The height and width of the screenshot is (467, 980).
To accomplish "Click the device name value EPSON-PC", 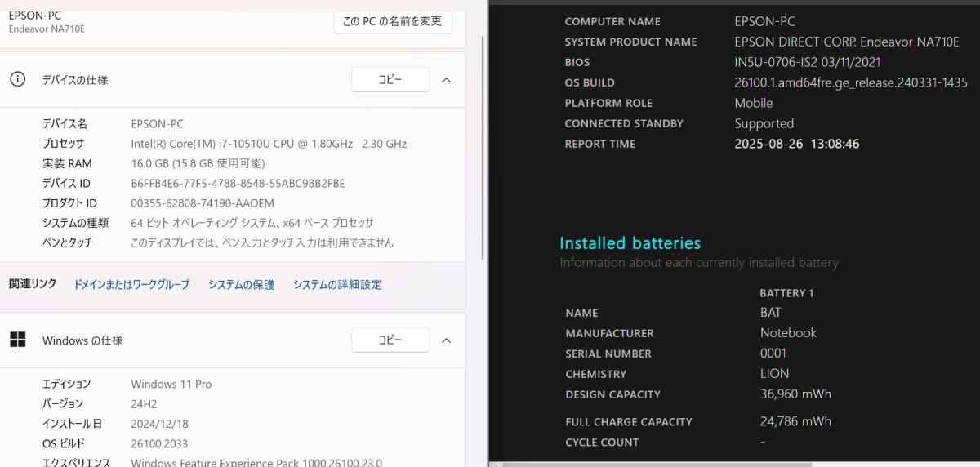I will (157, 123).
